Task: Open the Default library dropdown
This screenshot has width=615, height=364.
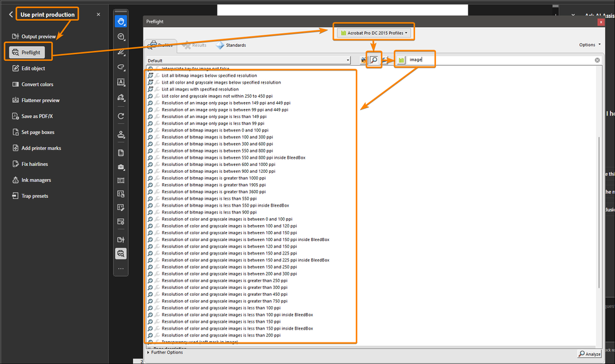Action: pos(248,60)
